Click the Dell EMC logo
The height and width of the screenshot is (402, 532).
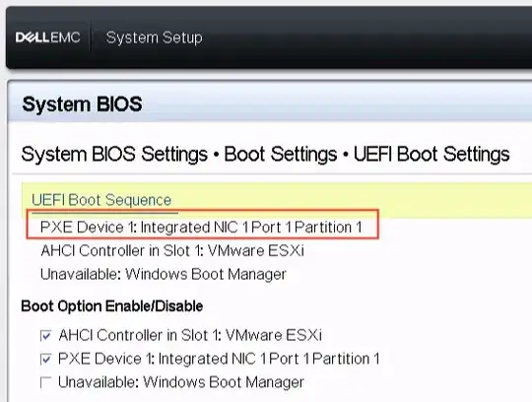point(48,37)
